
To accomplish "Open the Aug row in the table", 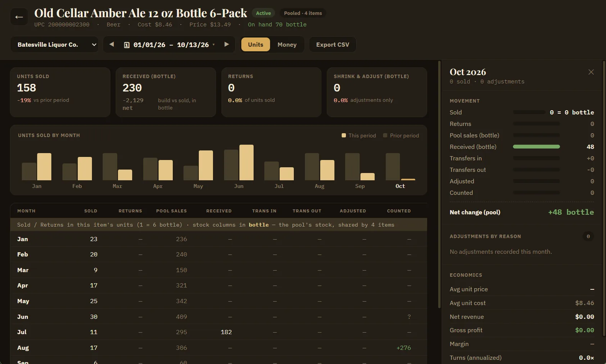I will click(218, 348).
